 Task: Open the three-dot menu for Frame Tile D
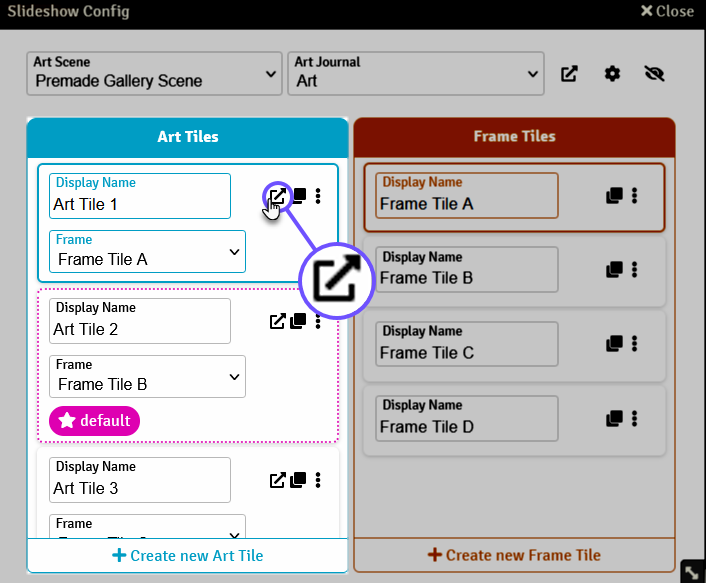[634, 419]
